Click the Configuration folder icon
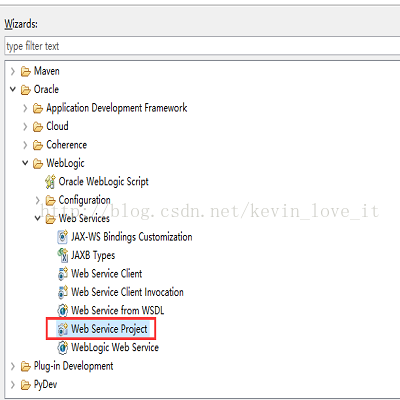This screenshot has width=400, height=400. pyautogui.click(x=50, y=200)
